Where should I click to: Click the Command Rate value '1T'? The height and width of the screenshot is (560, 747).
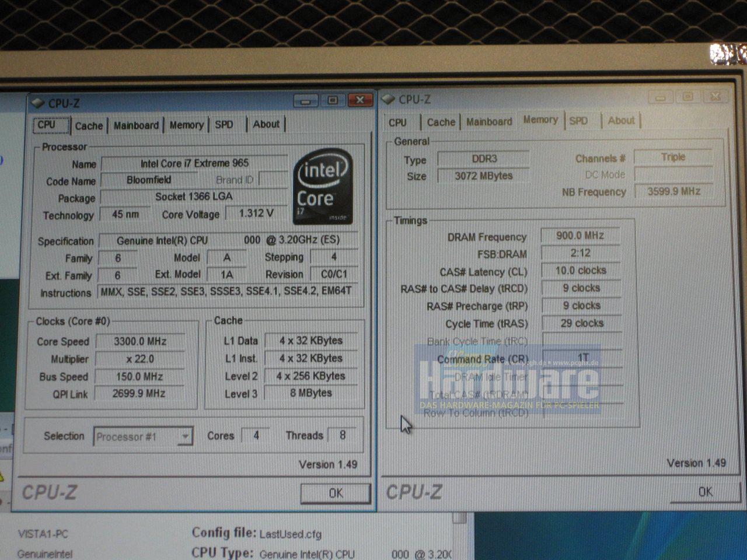pyautogui.click(x=582, y=358)
